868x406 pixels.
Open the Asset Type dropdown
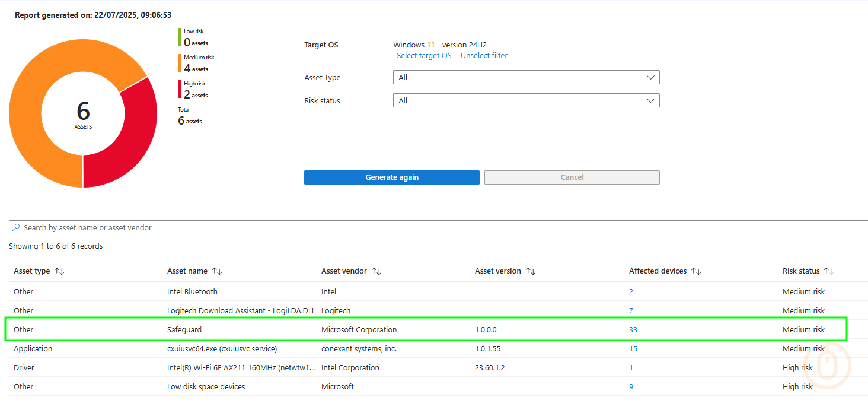click(526, 78)
